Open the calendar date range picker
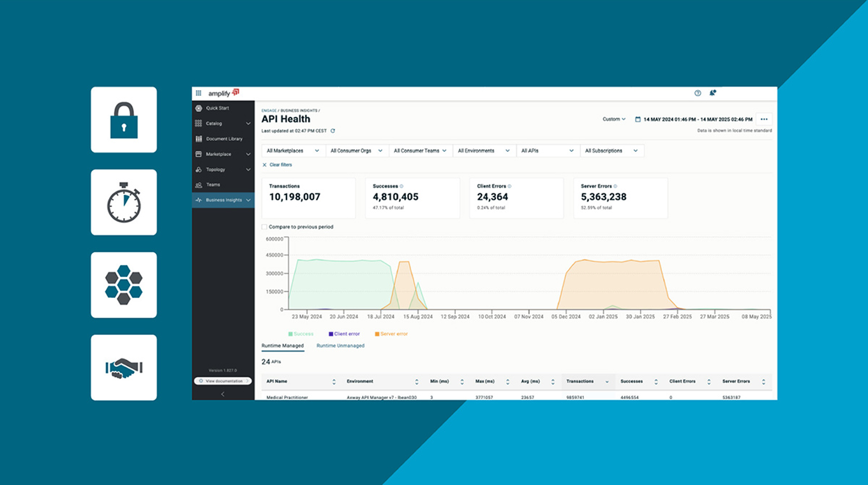 pos(638,119)
